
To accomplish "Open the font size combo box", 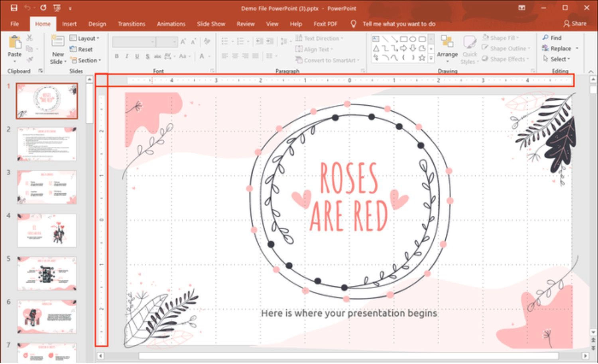I will pyautogui.click(x=167, y=41).
